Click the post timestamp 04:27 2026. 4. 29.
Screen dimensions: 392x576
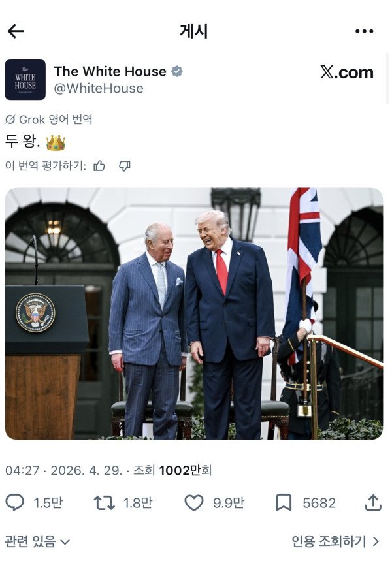pos(63,470)
